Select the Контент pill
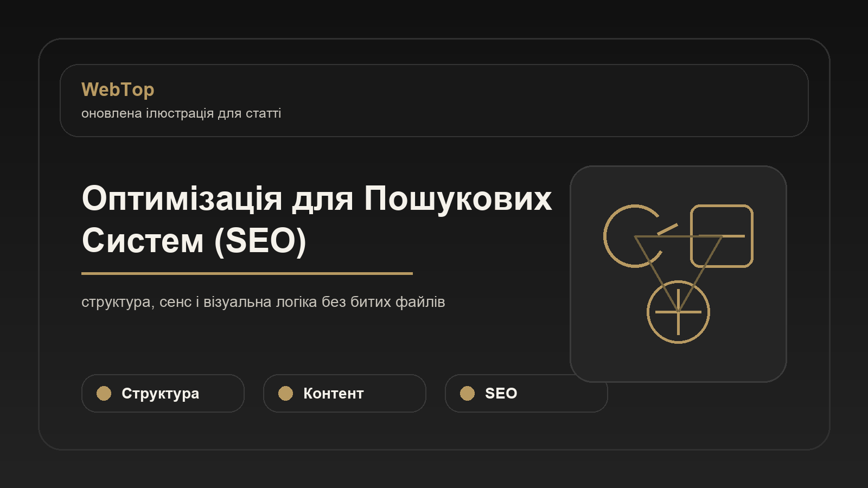Image resolution: width=868 pixels, height=488 pixels. pyautogui.click(x=344, y=393)
